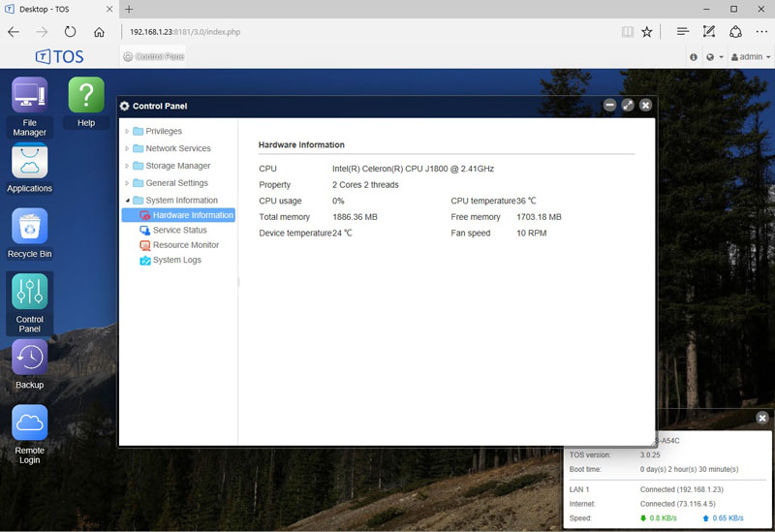Open the Remote Login cloud icon
Image resolution: width=775 pixels, height=532 pixels.
click(29, 423)
